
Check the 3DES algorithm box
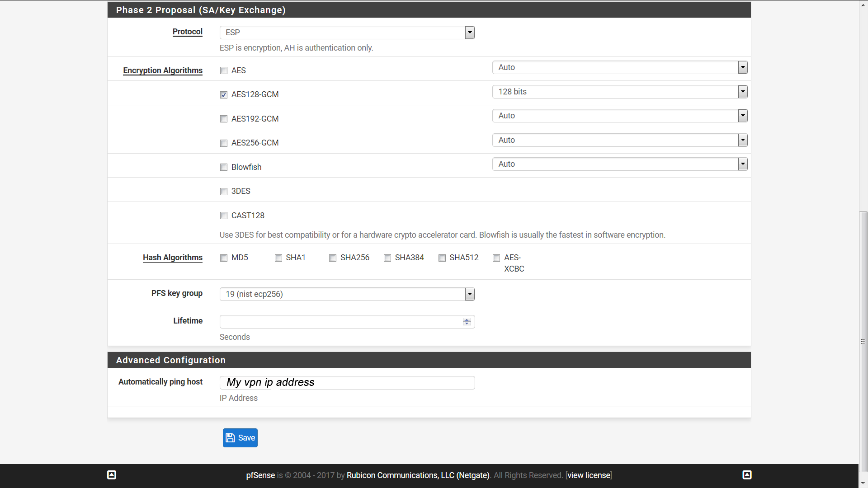[224, 192]
